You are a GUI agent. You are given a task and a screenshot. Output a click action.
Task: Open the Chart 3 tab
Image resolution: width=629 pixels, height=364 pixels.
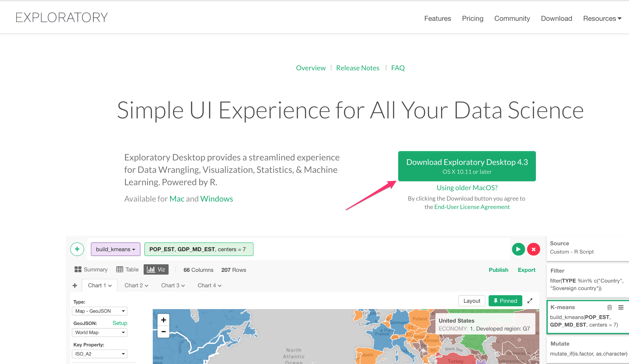pyautogui.click(x=173, y=285)
